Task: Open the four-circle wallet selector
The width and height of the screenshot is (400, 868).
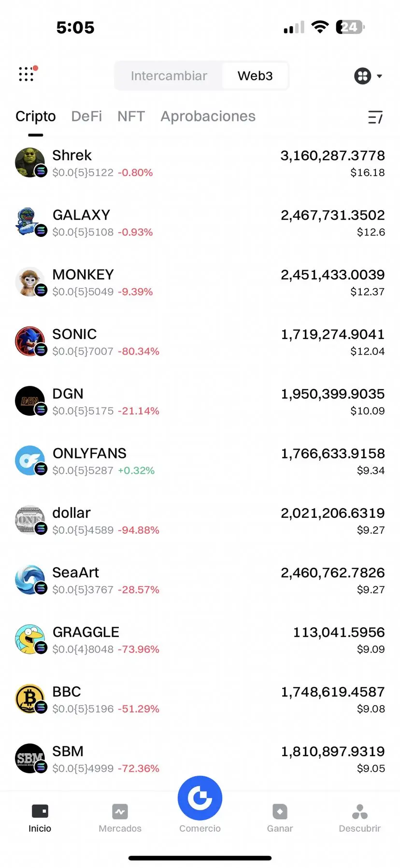Action: pyautogui.click(x=362, y=76)
